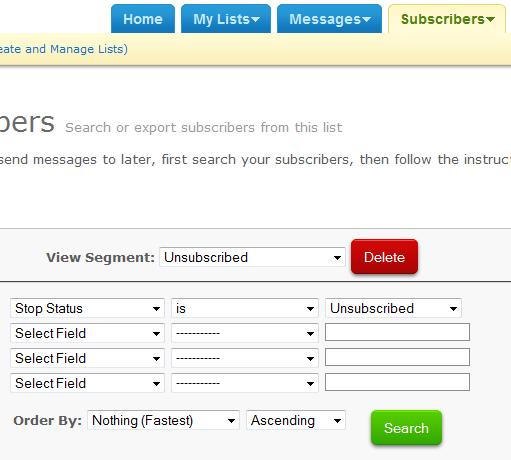The height and width of the screenshot is (460, 511).
Task: Change the Ascending sort direction dropdown
Action: tap(296, 420)
